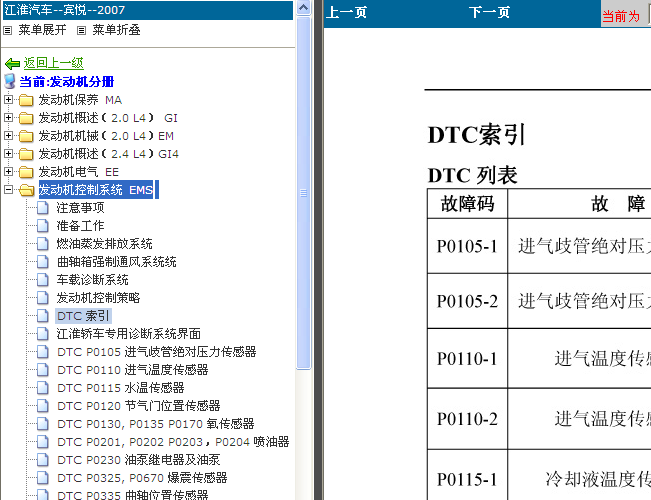The height and width of the screenshot is (500, 651).
Task: Click the 发动机保养 MA folder icon
Action: coord(26,100)
